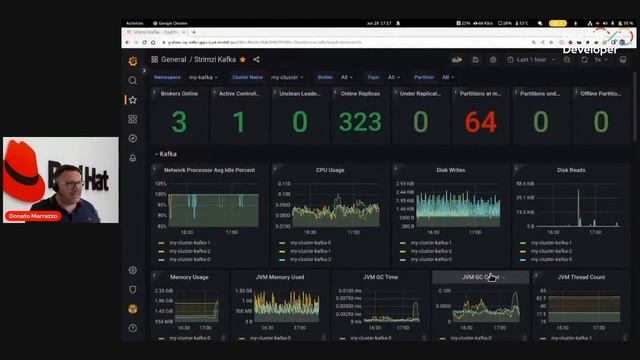Viewport: 640px width, 360px height.
Task: Open the Server Admin shield icon
Action: click(x=133, y=289)
